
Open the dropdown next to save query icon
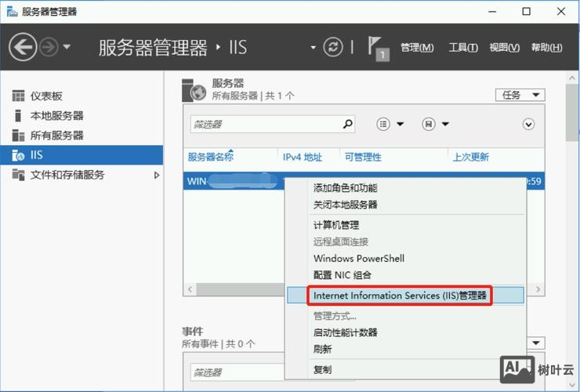click(445, 124)
